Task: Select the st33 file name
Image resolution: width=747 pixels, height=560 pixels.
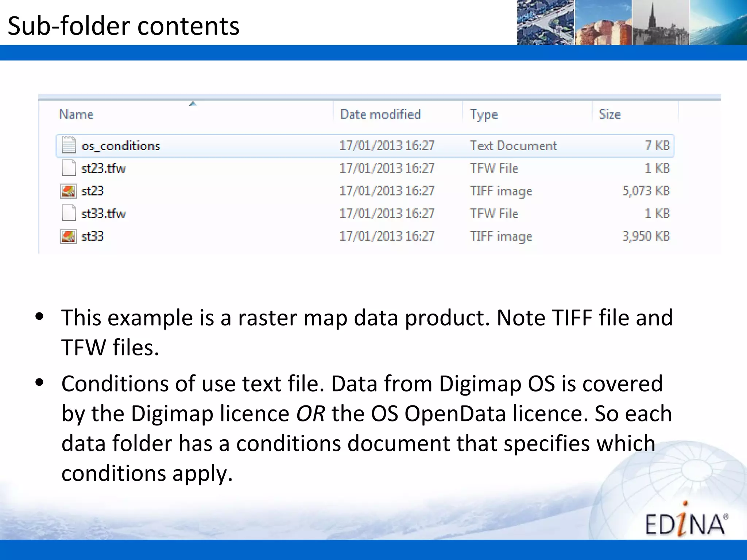Action: click(92, 236)
